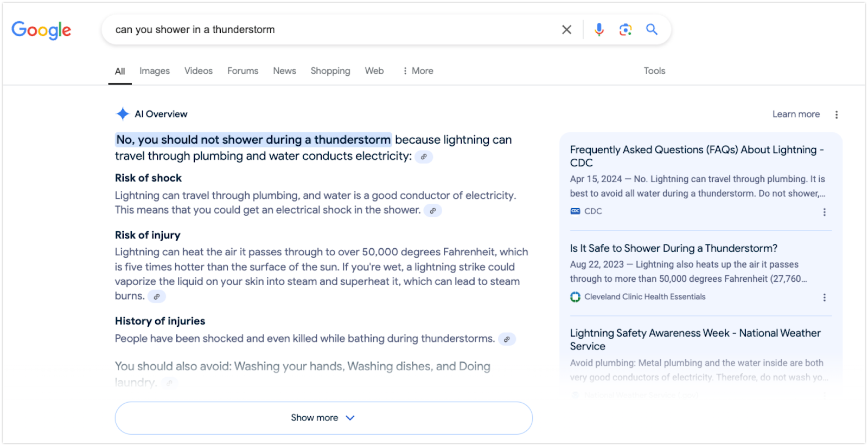Viewport: 868px width, 446px height.
Task: Click the AI Overview sparkle icon
Action: tap(123, 114)
